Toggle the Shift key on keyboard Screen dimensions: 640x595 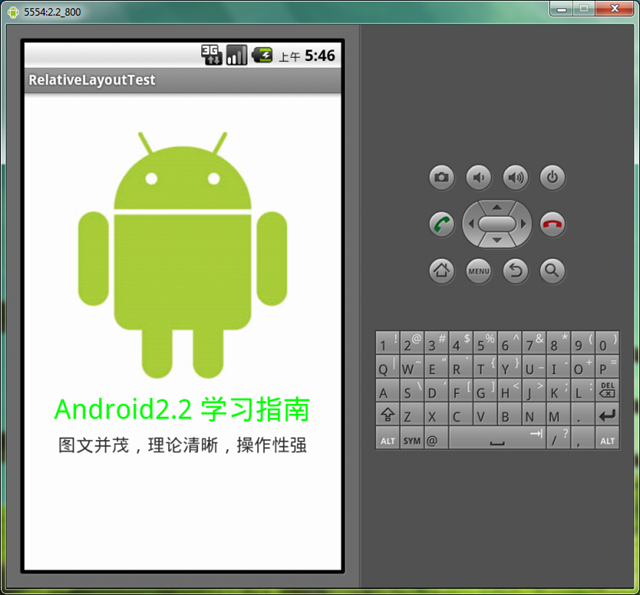click(387, 415)
